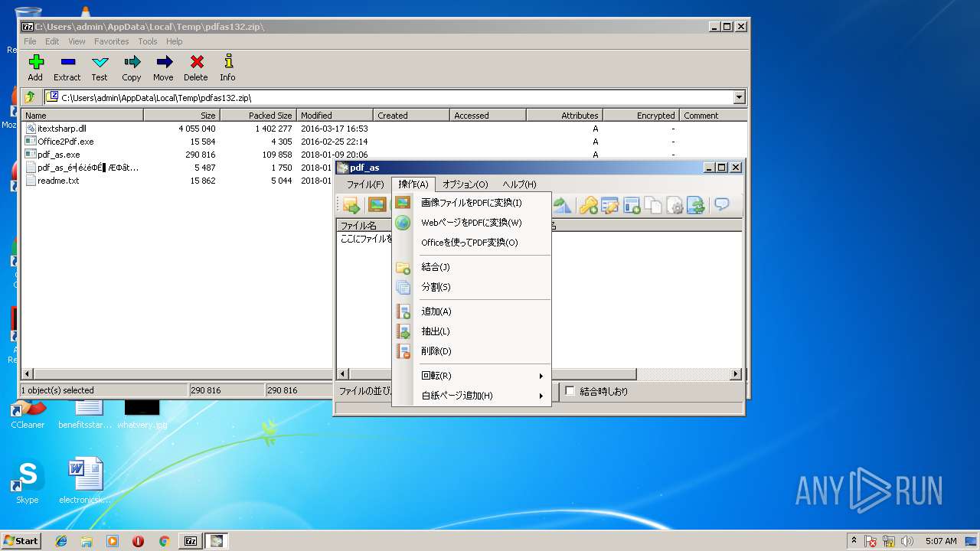The height and width of the screenshot is (551, 980).
Task: Click the open file toolbar icon in pdf_as
Action: coord(351,205)
